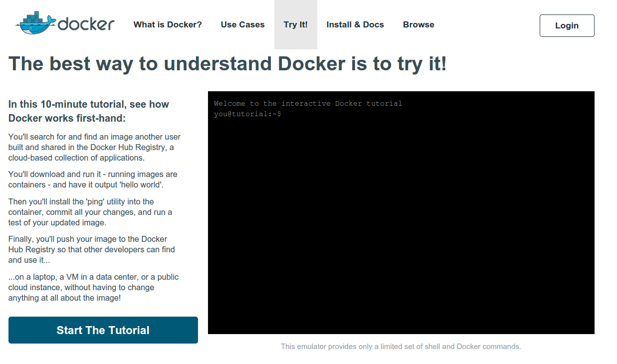This screenshot has width=617, height=364.
Task: Click 'In this 10-minute tutorial' subheading
Action: pyautogui.click(x=89, y=111)
